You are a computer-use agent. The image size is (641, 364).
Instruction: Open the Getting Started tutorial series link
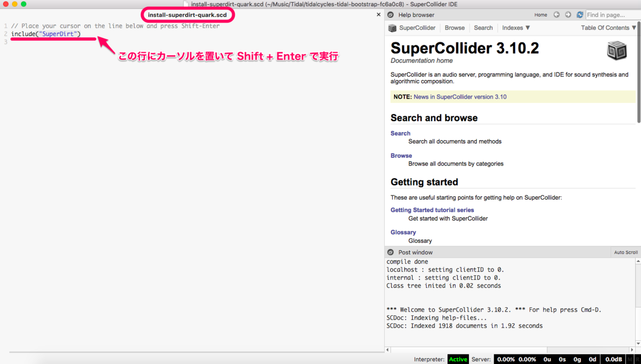tap(432, 210)
